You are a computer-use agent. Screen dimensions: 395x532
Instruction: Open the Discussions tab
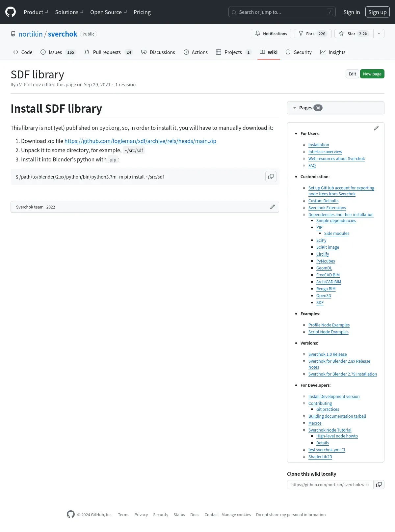coord(158,52)
